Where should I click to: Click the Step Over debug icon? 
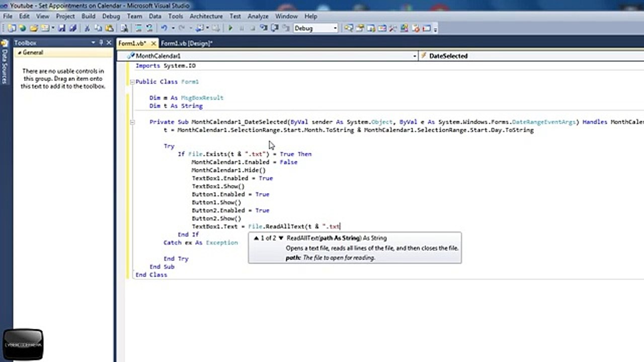tap(274, 28)
